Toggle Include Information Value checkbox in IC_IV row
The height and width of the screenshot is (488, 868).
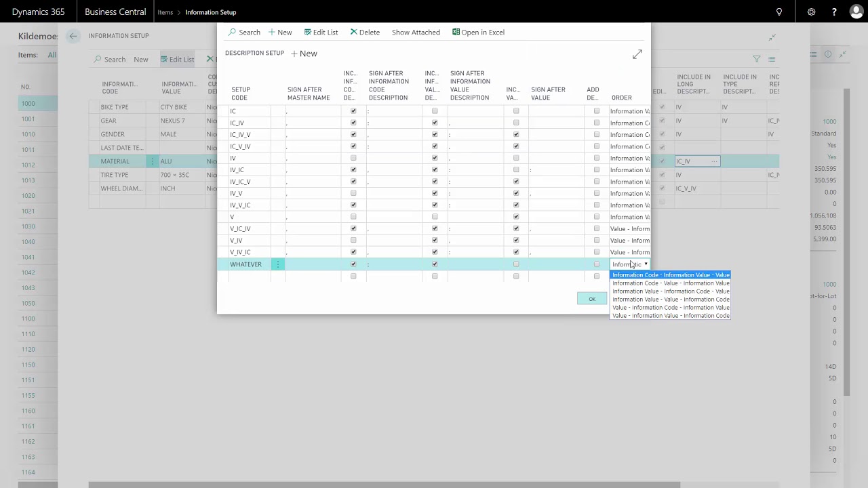435,123
